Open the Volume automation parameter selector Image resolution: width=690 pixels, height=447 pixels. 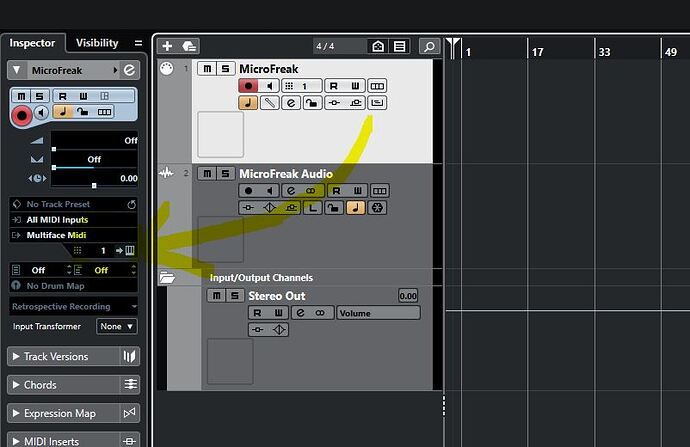[378, 313]
